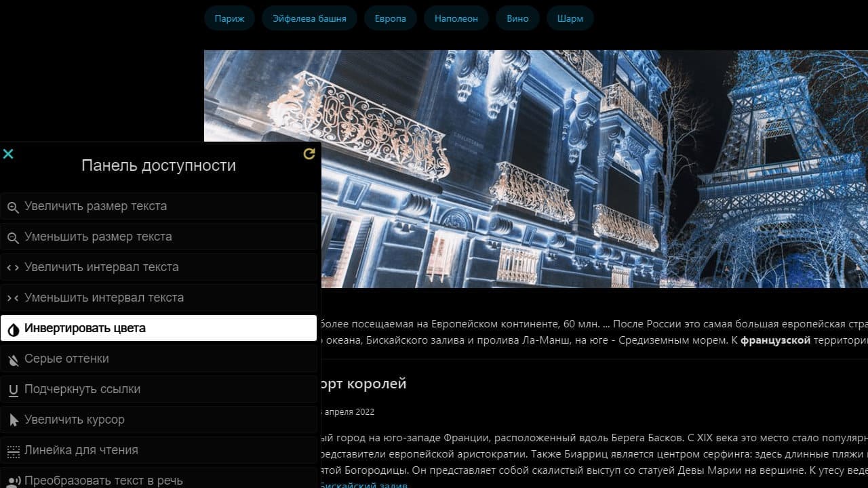Click the magnifier plus icon for larger text

(x=13, y=207)
